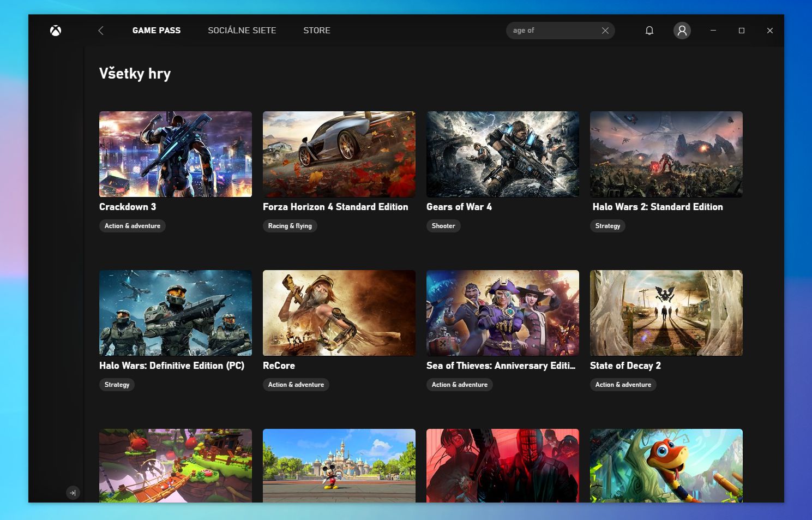
Task: Click the Gears of War 4 title
Action: click(459, 207)
